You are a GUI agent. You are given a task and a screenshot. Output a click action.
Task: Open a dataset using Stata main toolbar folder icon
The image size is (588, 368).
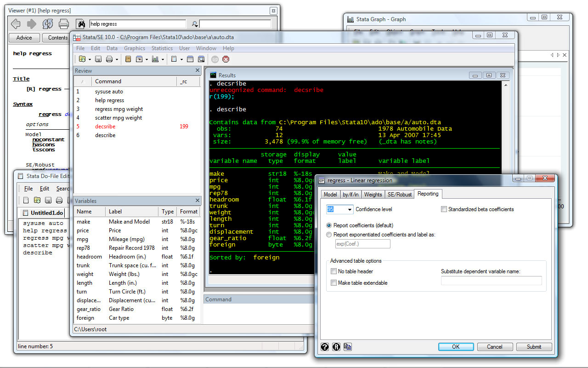pos(82,59)
